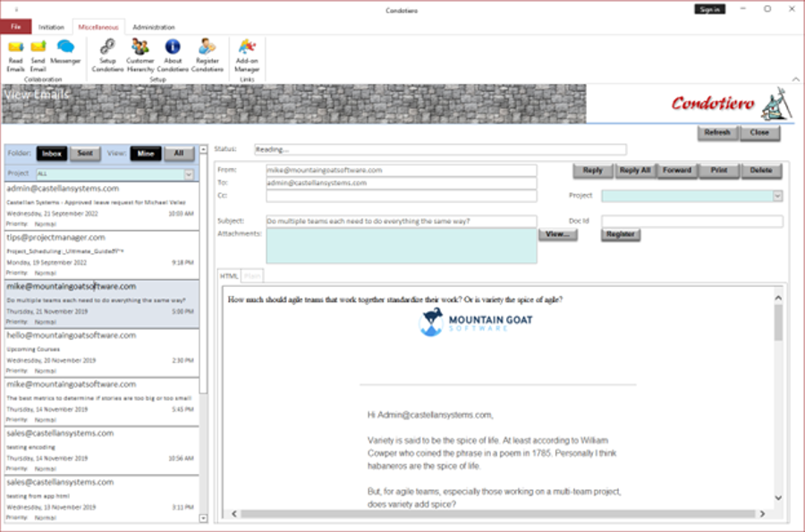Select the HTML message view tab

click(x=229, y=276)
